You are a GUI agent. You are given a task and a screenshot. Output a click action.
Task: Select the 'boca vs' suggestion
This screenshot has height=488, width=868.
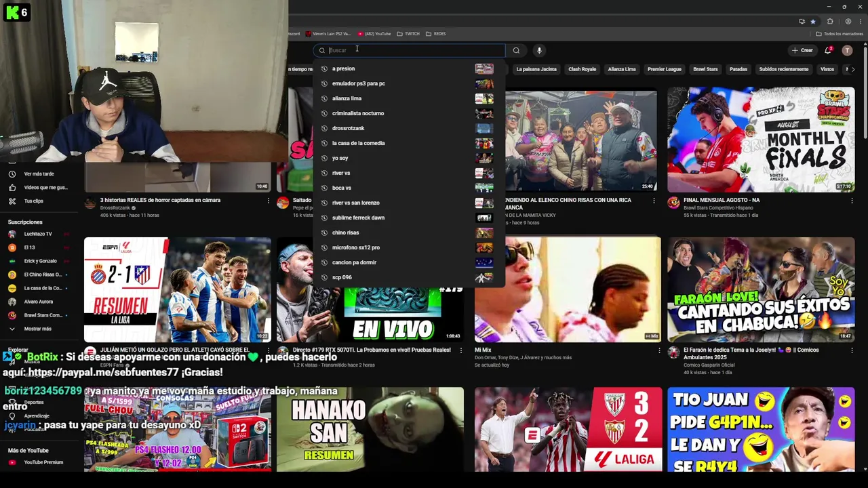point(409,188)
